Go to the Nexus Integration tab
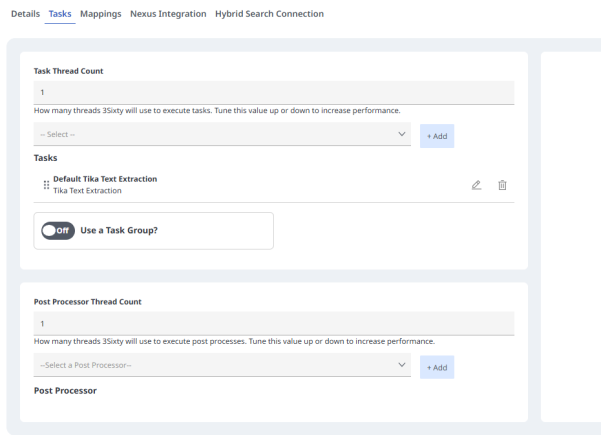This screenshot has width=601, height=435. pyautogui.click(x=168, y=14)
